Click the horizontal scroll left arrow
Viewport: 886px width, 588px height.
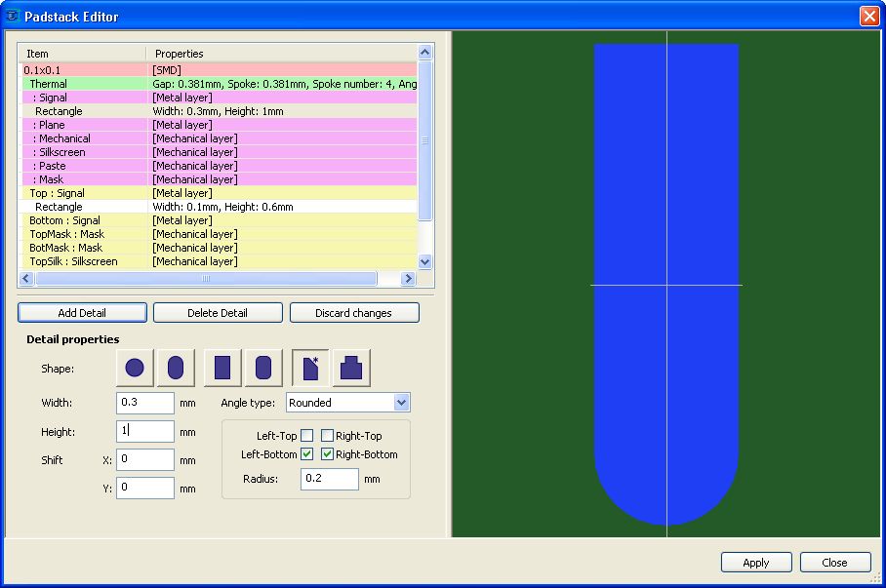[26, 279]
